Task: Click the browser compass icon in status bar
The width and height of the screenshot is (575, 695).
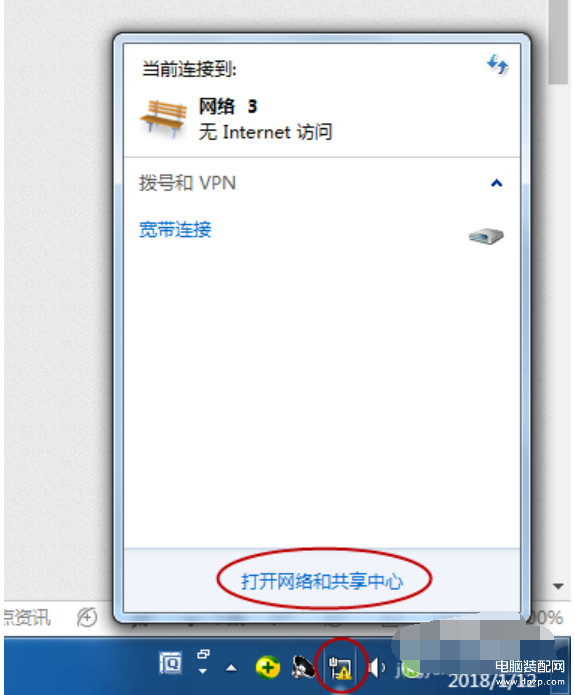Action: click(87, 617)
